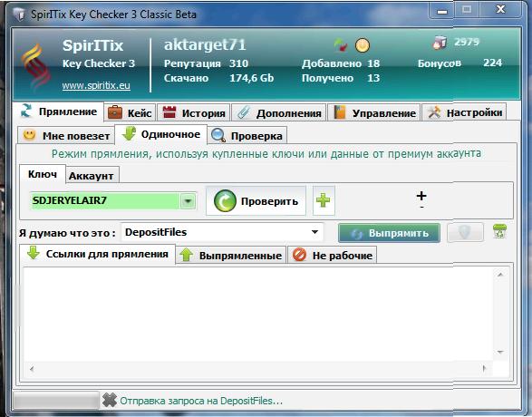Image resolution: width=532 pixels, height=417 pixels.
Task: Click the Получено 13 value
Action: [x=373, y=78]
